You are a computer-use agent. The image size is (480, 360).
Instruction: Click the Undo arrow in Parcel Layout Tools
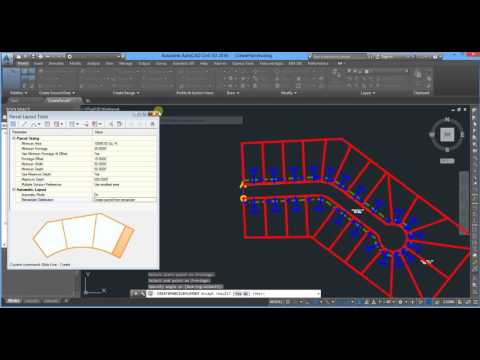(x=131, y=124)
